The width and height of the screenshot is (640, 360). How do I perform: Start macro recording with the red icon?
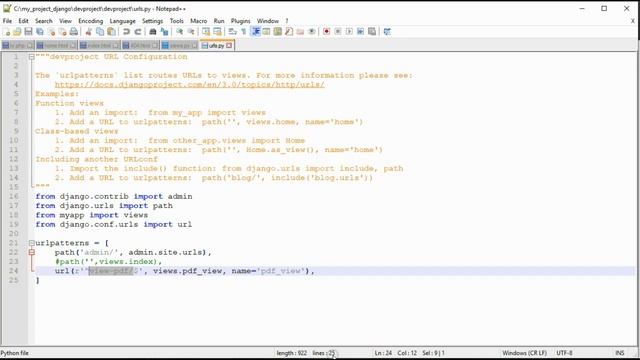tap(327, 32)
